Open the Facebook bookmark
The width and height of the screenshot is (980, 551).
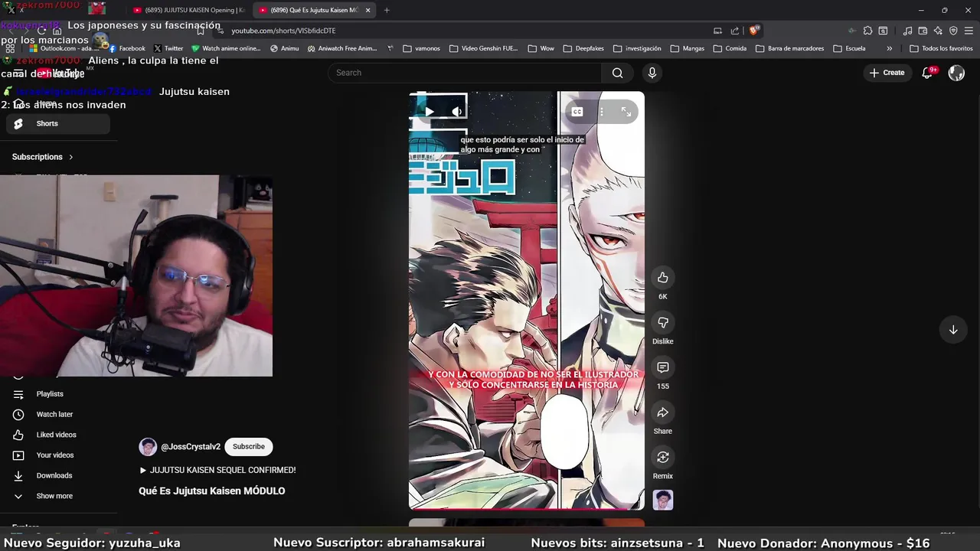tap(126, 48)
